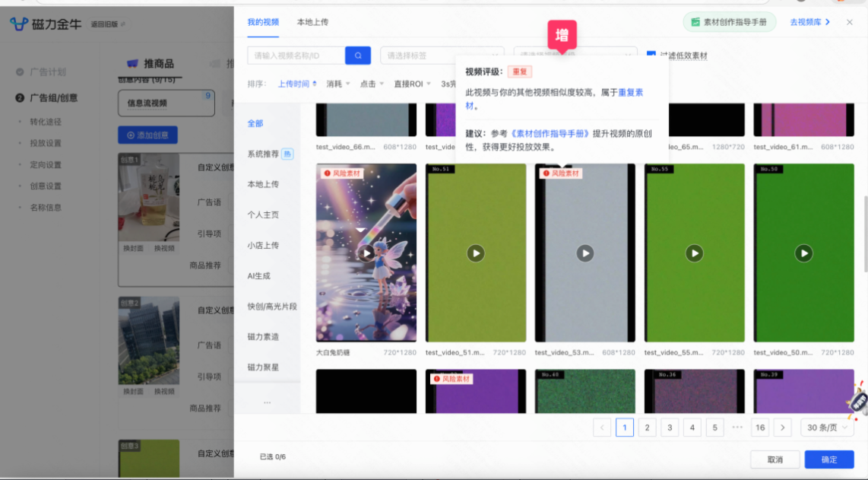The image size is (868, 480).
Task: Close the video selection dialog
Action: [849, 22]
